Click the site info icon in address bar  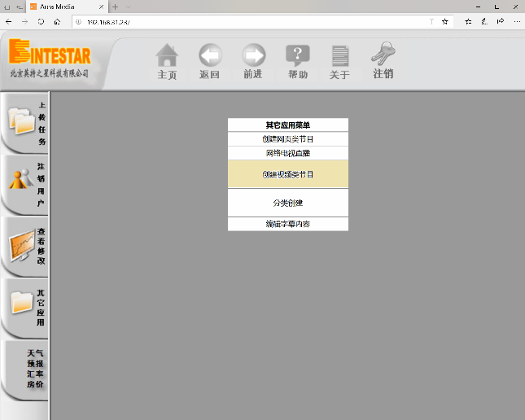pos(78,22)
